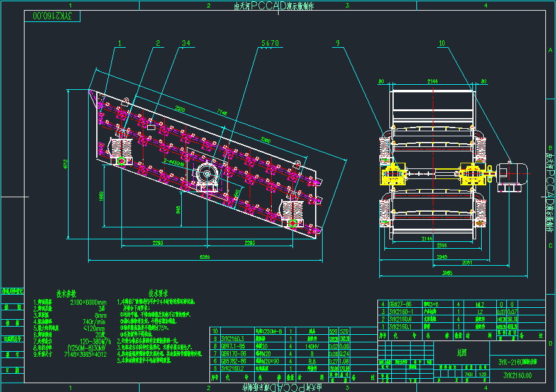Select the 2596 width dimension
The height and width of the screenshot is (392, 556).
click(x=442, y=245)
